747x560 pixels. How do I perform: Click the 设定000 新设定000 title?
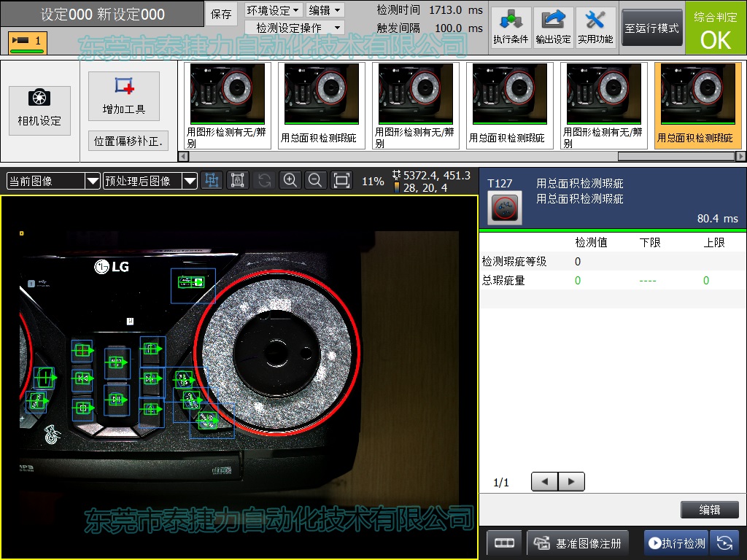pos(102,15)
